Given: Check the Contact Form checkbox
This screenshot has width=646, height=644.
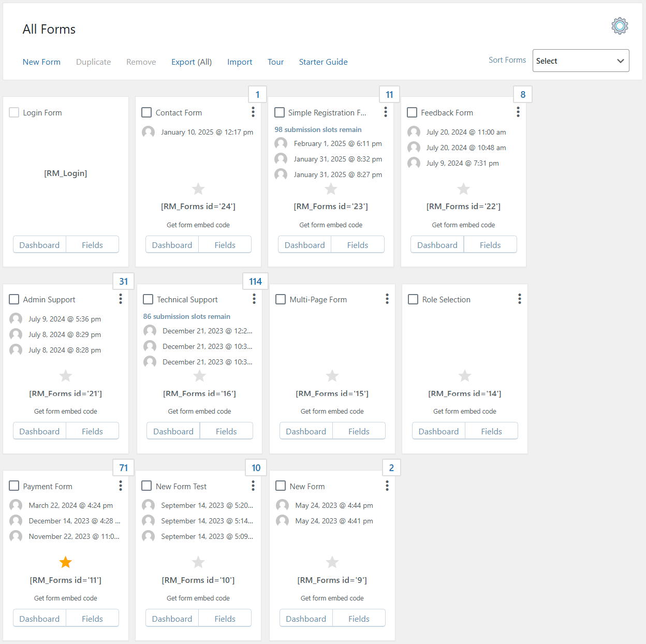Looking at the screenshot, I should pyautogui.click(x=146, y=112).
